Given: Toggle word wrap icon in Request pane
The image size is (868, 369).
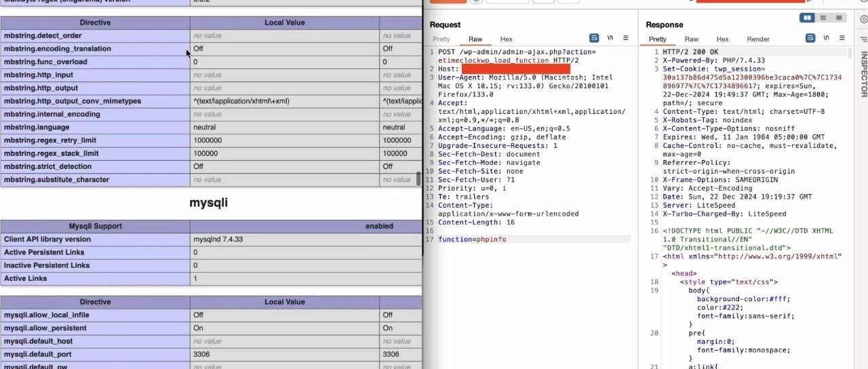Looking at the screenshot, I should coord(594,39).
